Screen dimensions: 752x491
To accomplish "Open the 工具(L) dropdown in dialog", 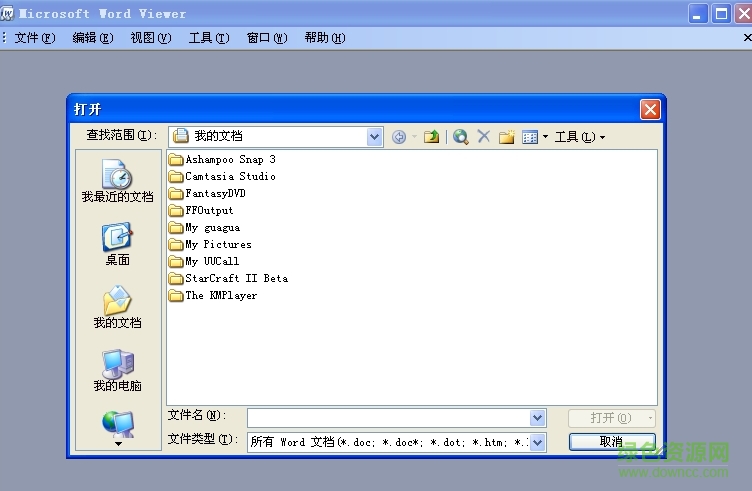I will (x=580, y=137).
